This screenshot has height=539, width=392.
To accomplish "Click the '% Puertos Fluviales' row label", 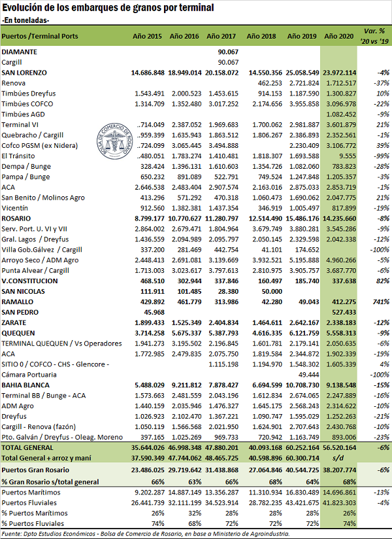I will click(x=33, y=525).
